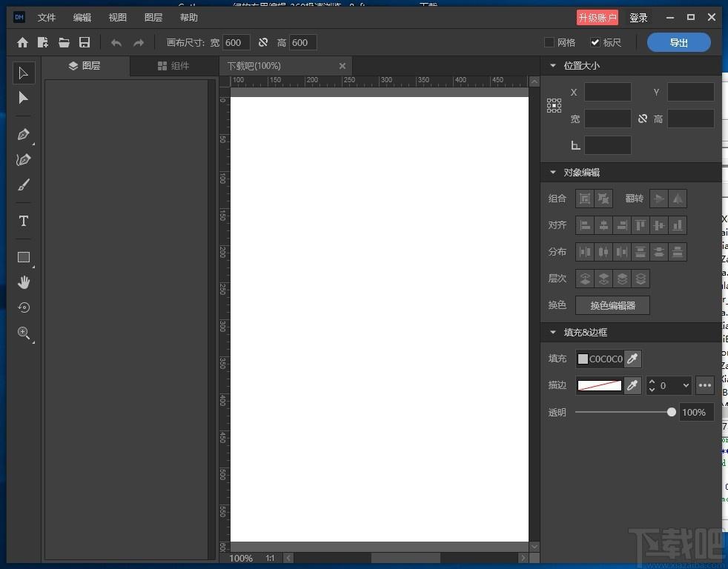728x569 pixels.
Task: Save the document icon
Action: coord(85,43)
